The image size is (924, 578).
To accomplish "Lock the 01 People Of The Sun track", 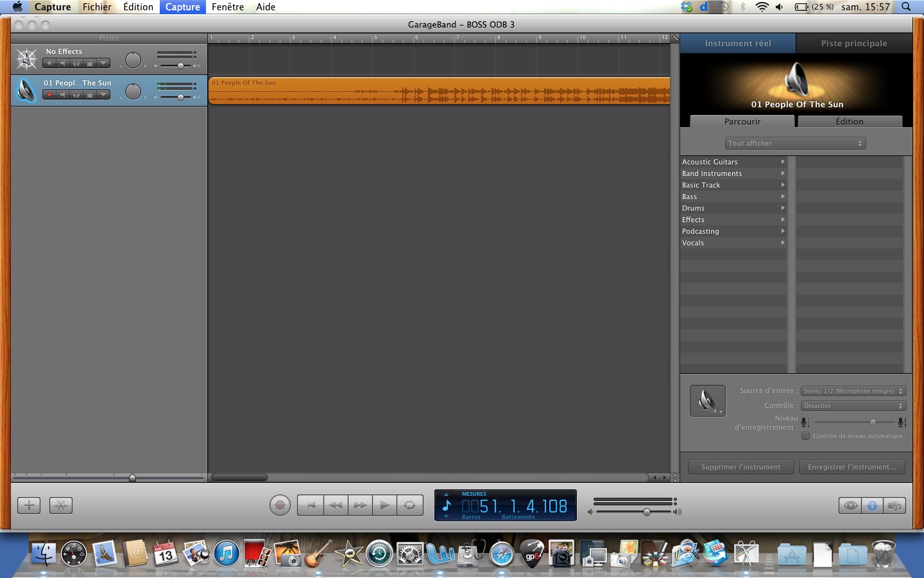I will coord(90,94).
